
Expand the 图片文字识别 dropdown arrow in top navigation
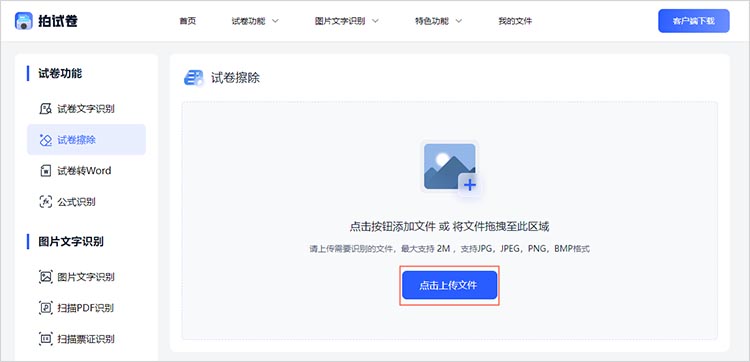pyautogui.click(x=375, y=21)
